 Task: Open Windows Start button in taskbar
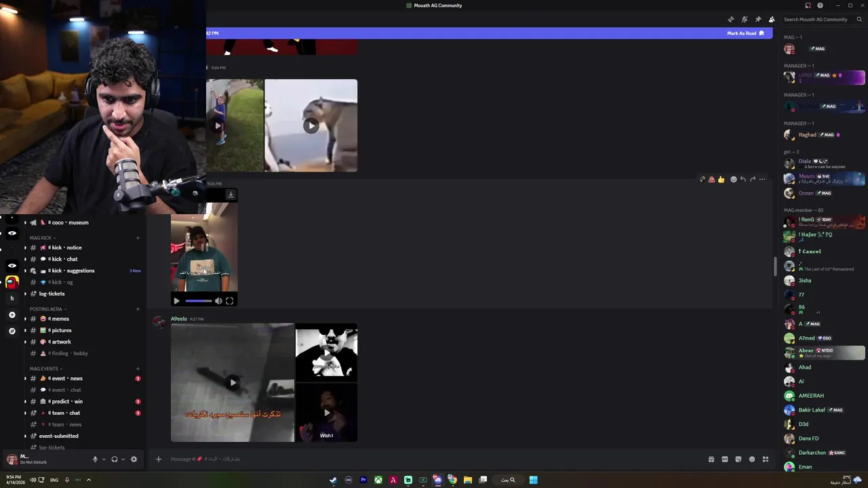(x=534, y=480)
